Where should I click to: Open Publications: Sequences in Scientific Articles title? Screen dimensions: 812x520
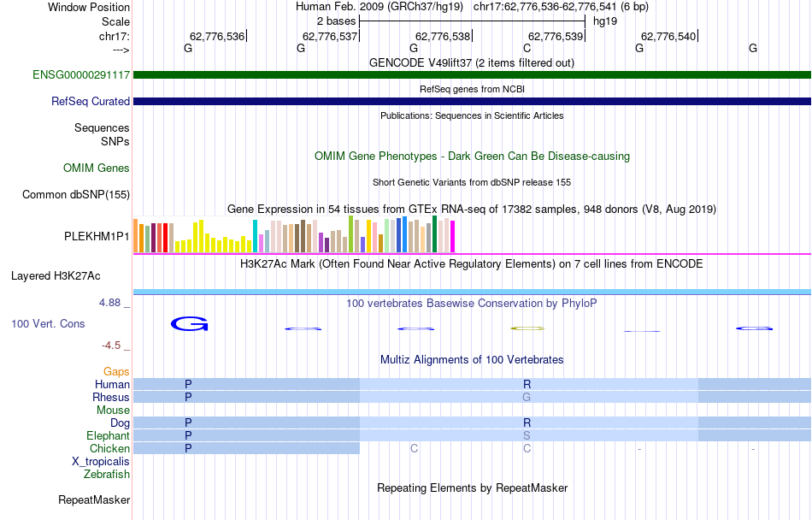pyautogui.click(x=472, y=115)
